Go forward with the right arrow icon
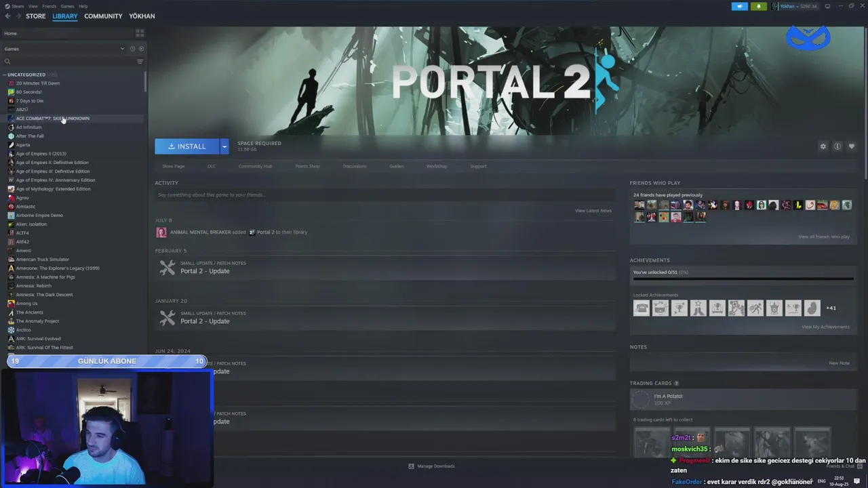Image resolution: width=868 pixels, height=488 pixels. pyautogui.click(x=18, y=16)
